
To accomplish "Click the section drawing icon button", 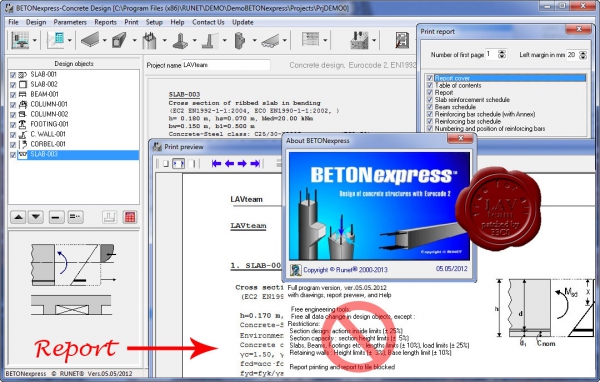I will tap(109, 217).
